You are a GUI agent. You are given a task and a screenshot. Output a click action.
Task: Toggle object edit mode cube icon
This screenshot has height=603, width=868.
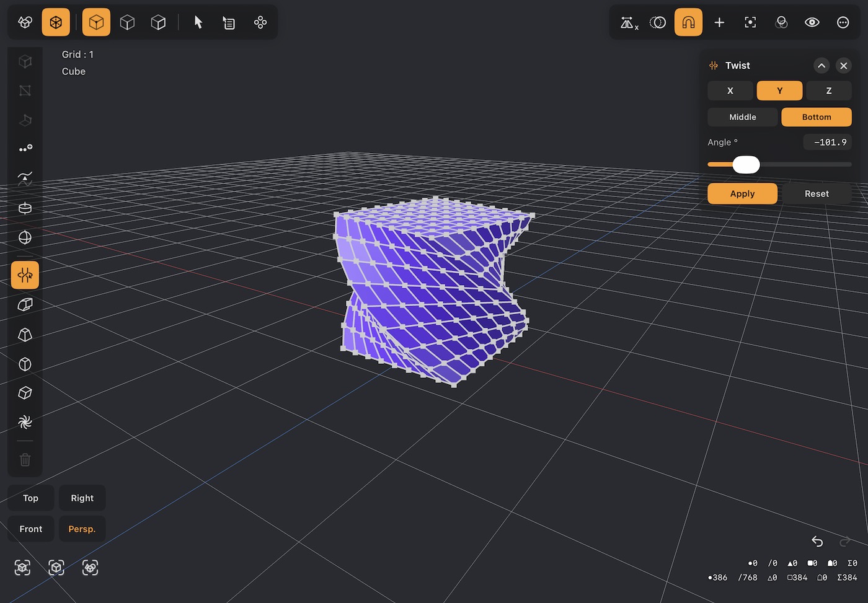coord(56,22)
